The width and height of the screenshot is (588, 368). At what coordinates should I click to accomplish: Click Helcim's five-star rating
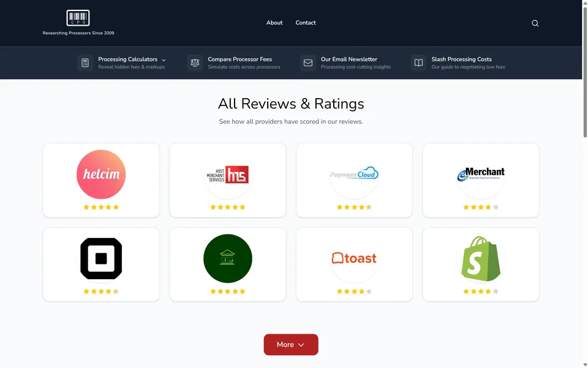coord(101,207)
